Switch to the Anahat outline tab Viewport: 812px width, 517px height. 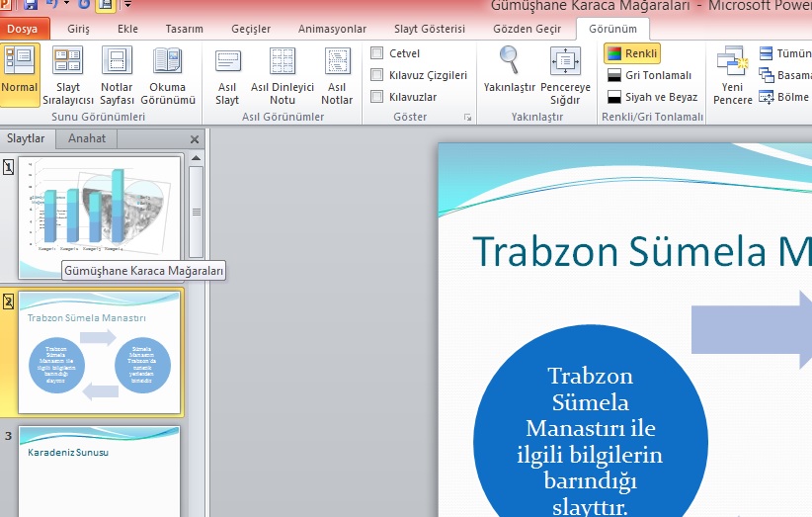(87, 138)
